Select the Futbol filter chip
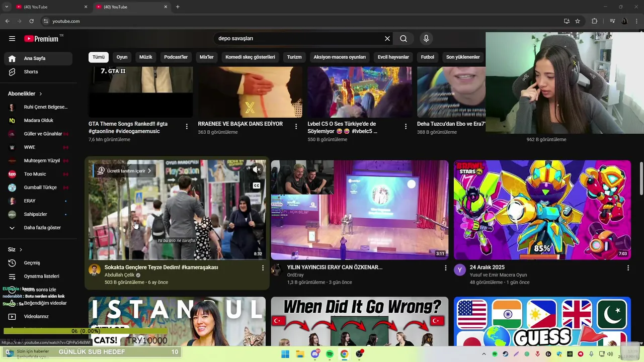 point(428,57)
